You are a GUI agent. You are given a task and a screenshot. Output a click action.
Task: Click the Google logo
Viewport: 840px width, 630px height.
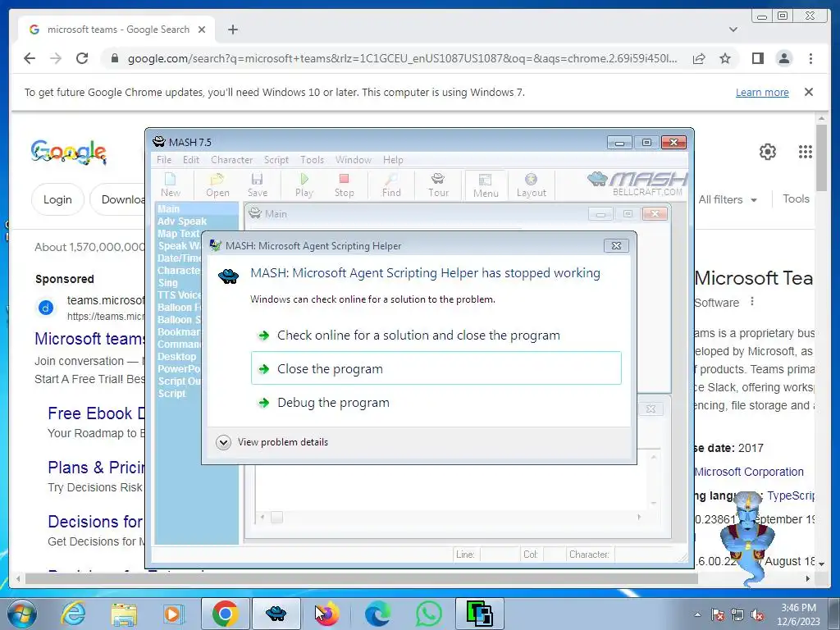click(x=69, y=152)
